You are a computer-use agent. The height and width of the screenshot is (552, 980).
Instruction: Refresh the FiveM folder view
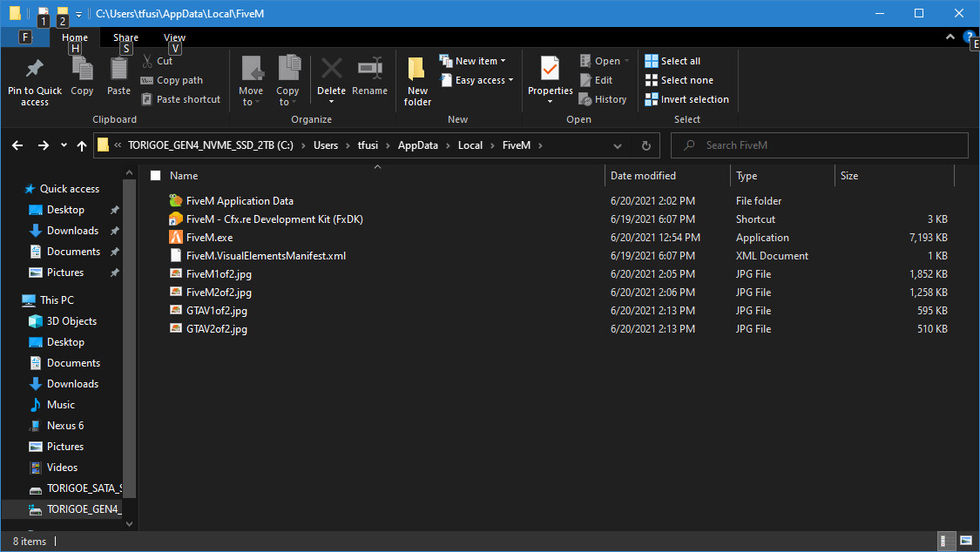(x=646, y=145)
